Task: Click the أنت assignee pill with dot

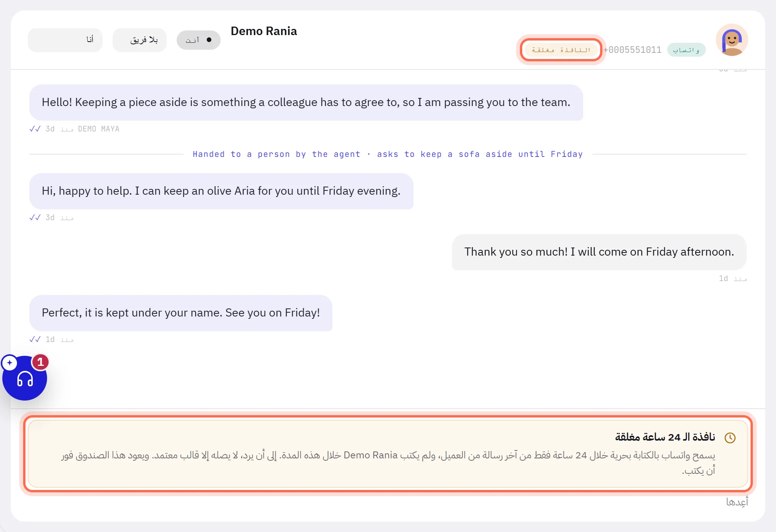Action: (x=198, y=40)
